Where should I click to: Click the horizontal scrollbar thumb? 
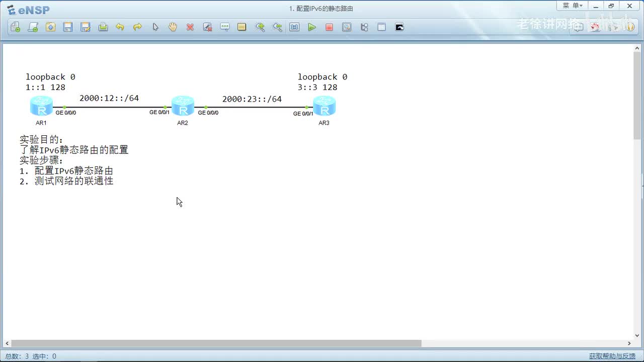coord(216,343)
